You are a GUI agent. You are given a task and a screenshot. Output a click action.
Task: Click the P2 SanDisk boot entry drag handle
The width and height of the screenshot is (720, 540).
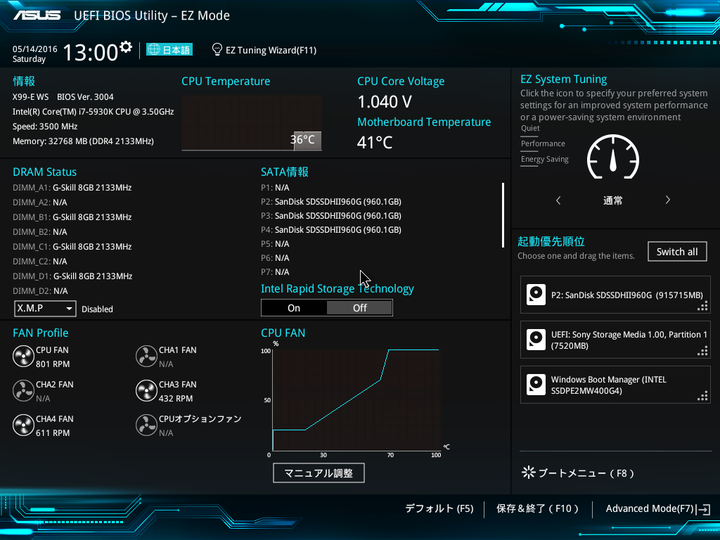[x=703, y=306]
